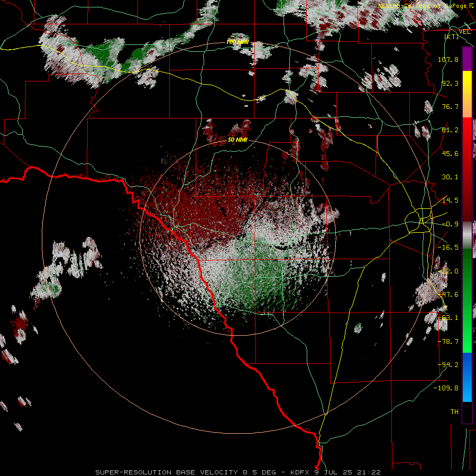This screenshot has width=476, height=476.
Task: Click the [KT] units label
Action: tap(452, 36)
